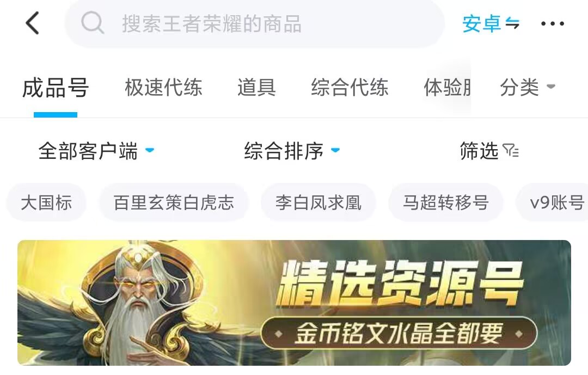588x375 pixels.
Task: Open the 精选资源号 banner
Action: 294,303
